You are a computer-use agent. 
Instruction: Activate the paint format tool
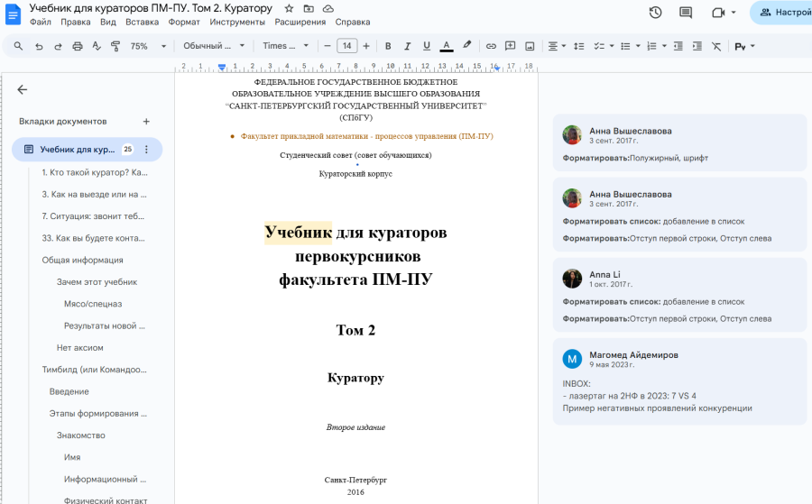[x=115, y=46]
